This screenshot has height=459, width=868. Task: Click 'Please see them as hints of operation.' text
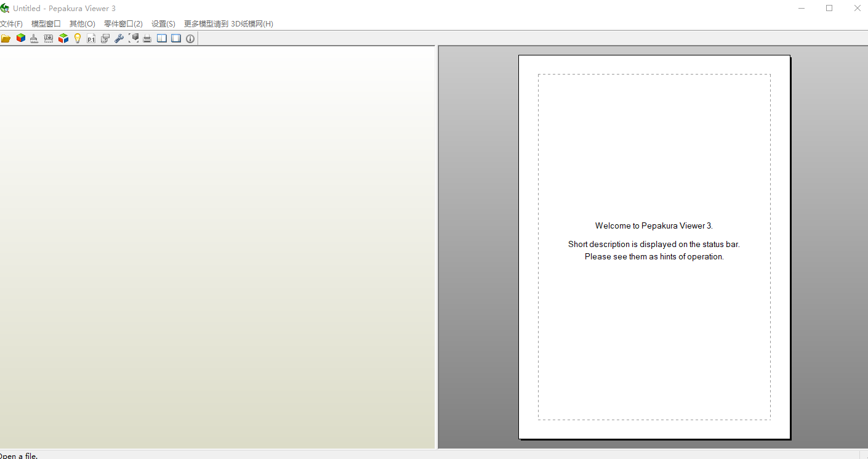point(654,256)
